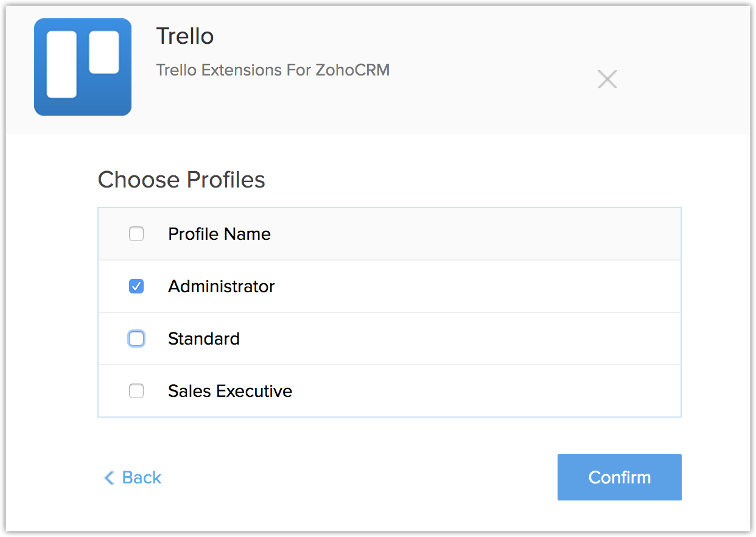
Task: Click the empty right side of Standard row
Action: tap(487, 339)
